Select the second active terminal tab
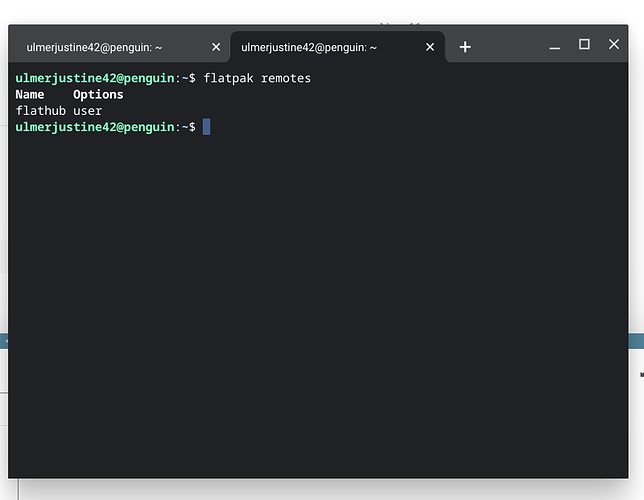The image size is (644, 500). click(338, 47)
